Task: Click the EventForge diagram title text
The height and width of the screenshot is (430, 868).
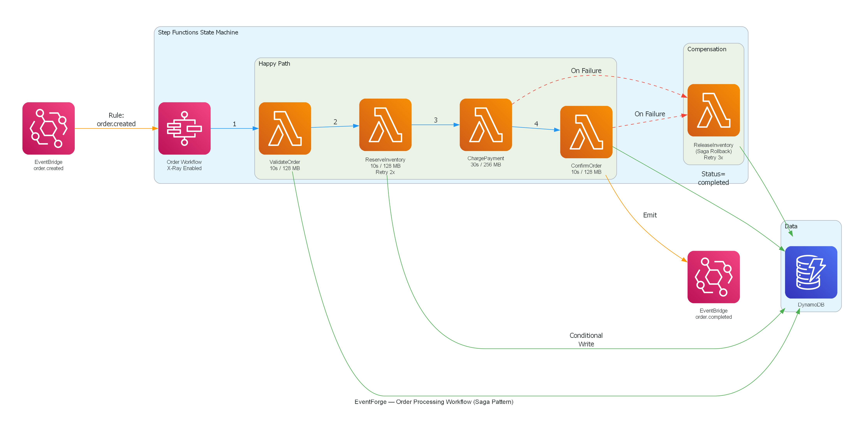Action: (x=434, y=402)
